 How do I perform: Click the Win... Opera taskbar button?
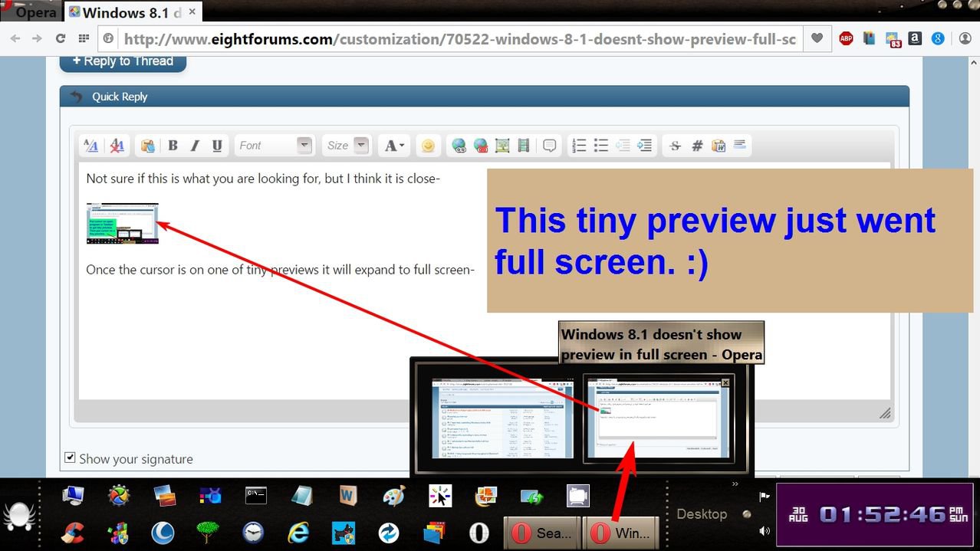coord(621,533)
